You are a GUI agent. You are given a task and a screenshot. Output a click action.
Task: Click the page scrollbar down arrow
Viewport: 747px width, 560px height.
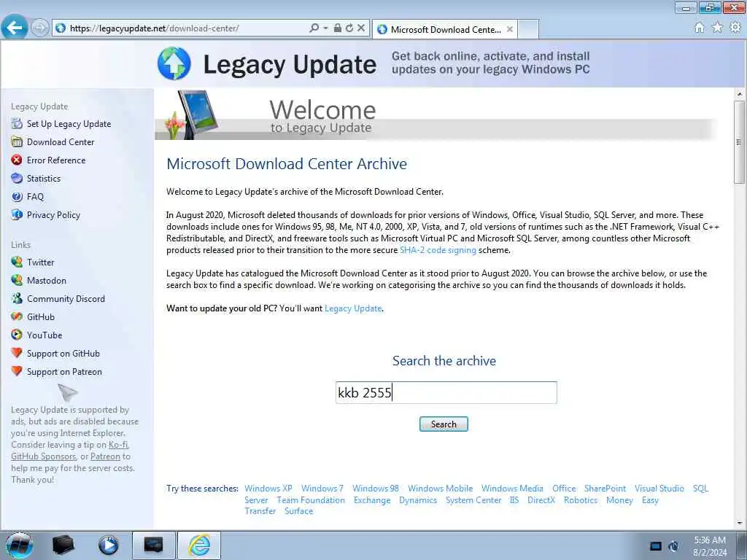(x=740, y=524)
